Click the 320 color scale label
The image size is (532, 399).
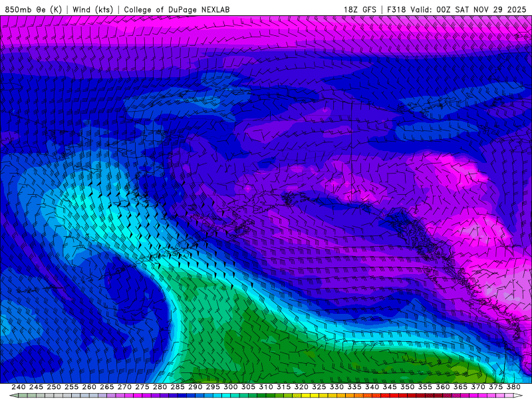301,387
